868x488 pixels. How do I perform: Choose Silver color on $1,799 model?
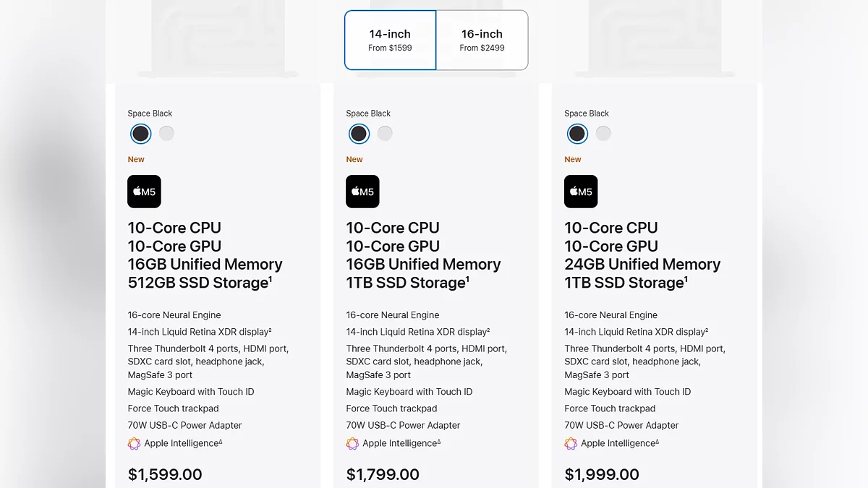coord(385,134)
